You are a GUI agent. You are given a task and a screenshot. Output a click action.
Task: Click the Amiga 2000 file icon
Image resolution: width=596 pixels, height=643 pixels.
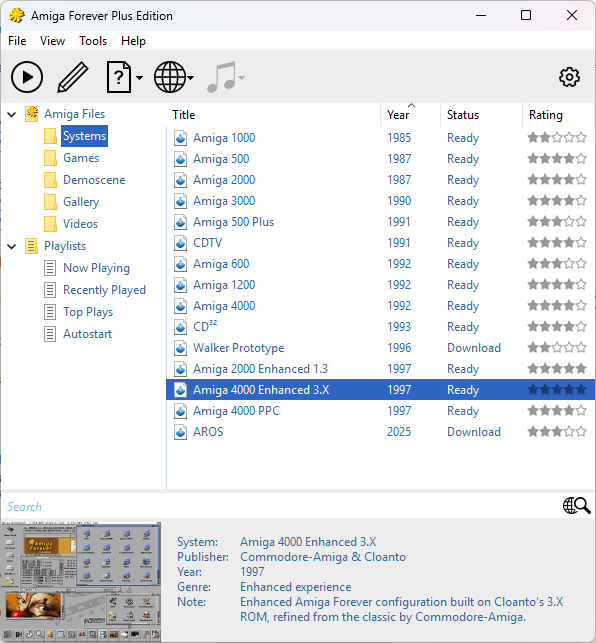pyautogui.click(x=180, y=180)
